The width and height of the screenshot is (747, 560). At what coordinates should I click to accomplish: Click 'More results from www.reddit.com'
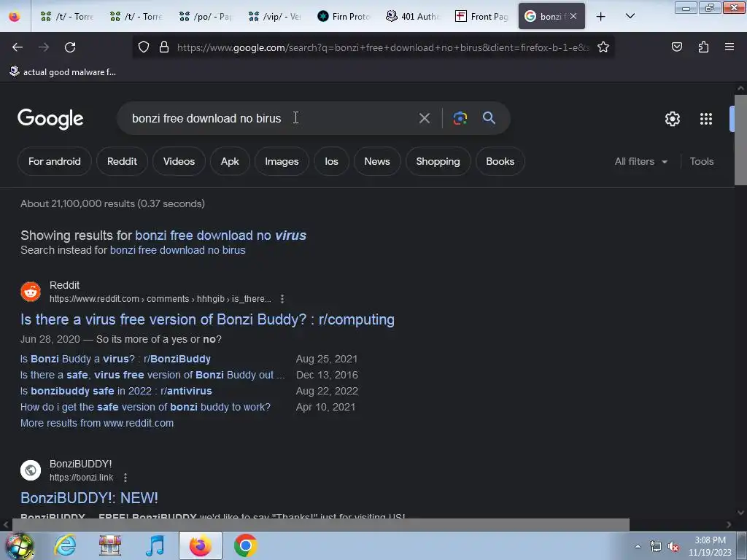[x=97, y=423]
